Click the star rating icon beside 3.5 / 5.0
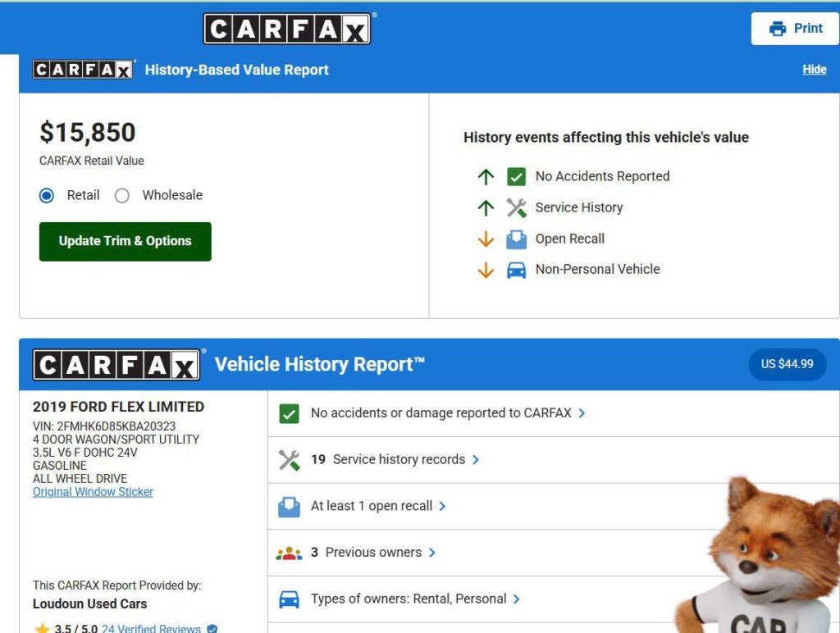This screenshot has width=840, height=633. (x=42, y=628)
